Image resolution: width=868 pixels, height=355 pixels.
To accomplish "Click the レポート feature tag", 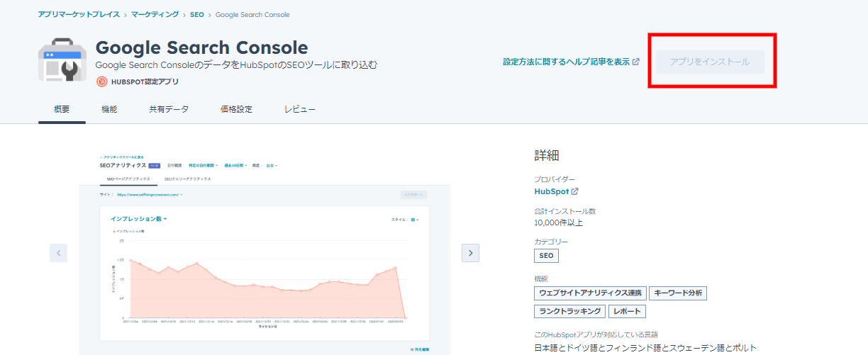I will point(627,311).
